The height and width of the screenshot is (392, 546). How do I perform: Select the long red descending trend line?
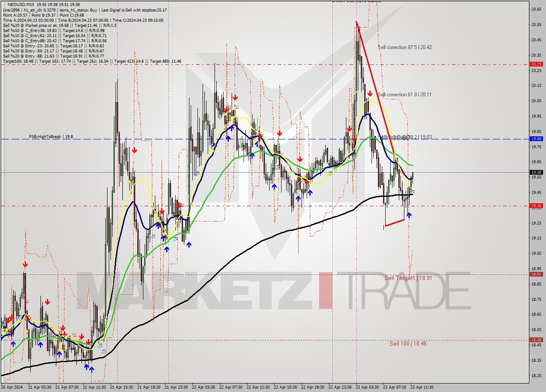coord(376,88)
